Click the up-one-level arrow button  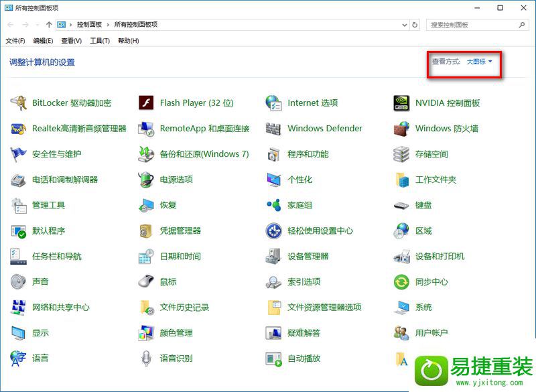[x=48, y=25]
